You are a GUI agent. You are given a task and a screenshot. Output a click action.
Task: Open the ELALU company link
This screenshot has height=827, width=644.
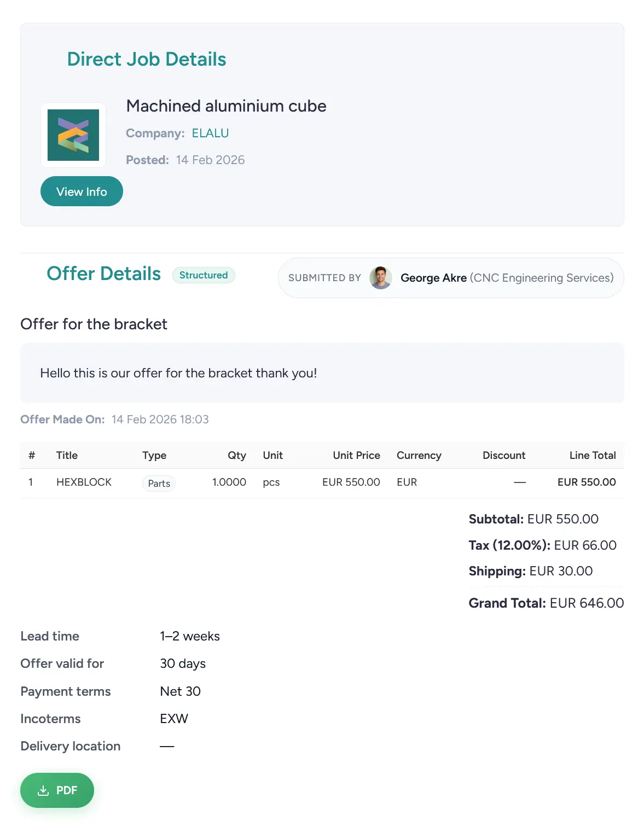coord(210,133)
